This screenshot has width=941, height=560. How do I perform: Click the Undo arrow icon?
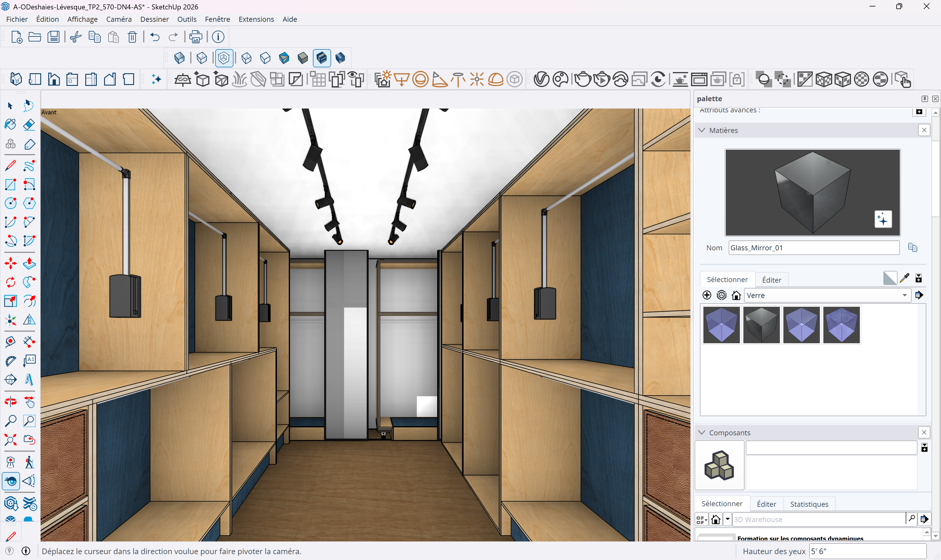point(155,37)
